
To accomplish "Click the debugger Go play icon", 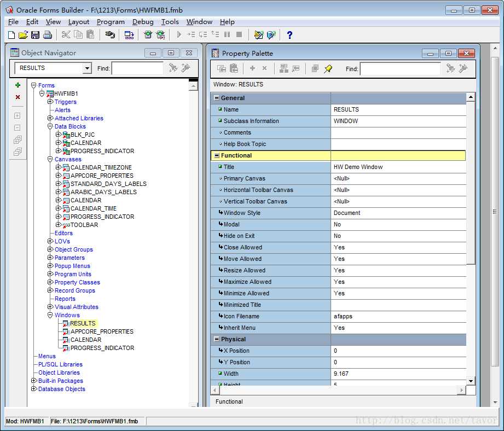I will (x=179, y=34).
